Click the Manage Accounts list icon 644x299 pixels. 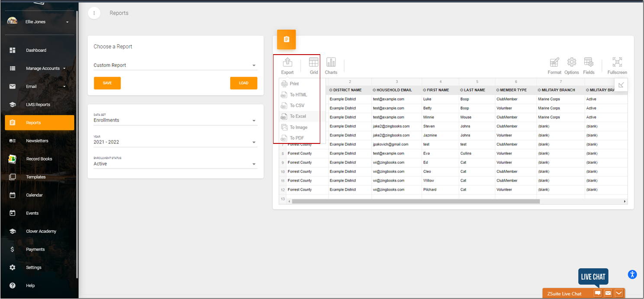pyautogui.click(x=13, y=68)
